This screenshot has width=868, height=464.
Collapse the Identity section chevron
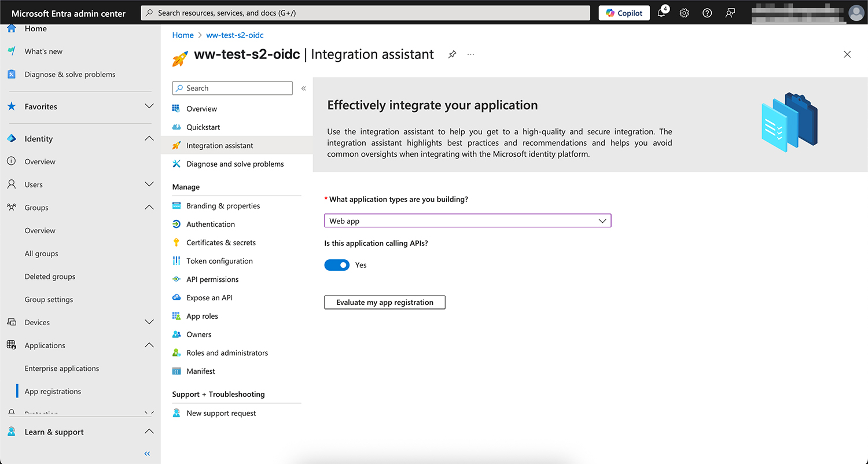pyautogui.click(x=149, y=138)
